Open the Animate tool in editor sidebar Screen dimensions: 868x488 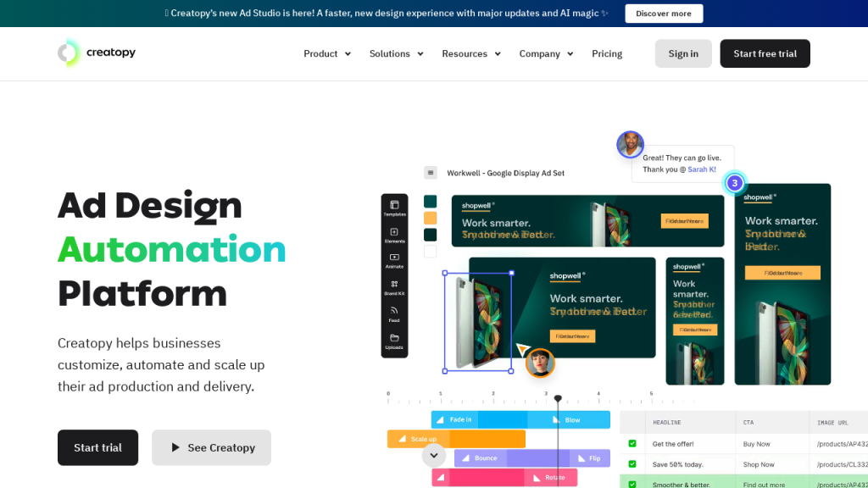coord(394,261)
